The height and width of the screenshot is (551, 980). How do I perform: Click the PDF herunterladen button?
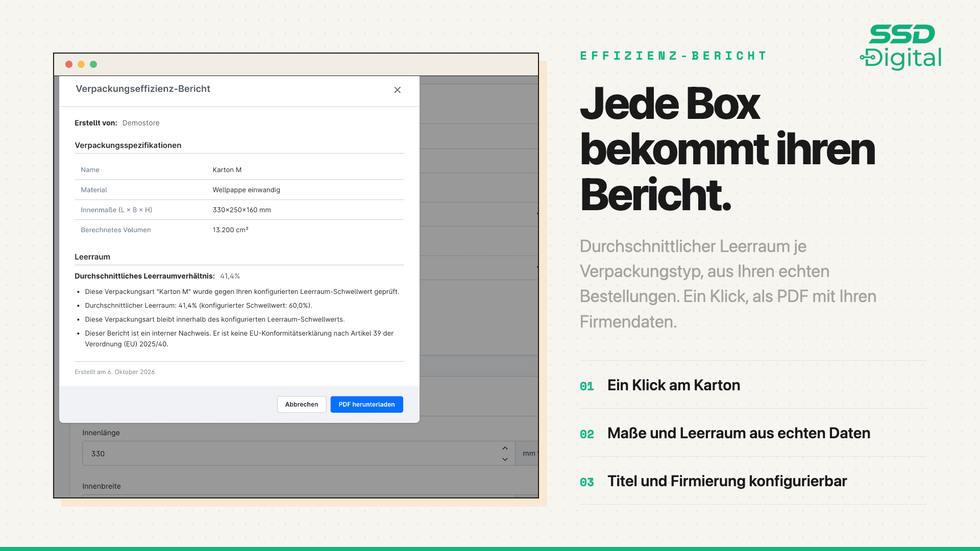(x=366, y=404)
